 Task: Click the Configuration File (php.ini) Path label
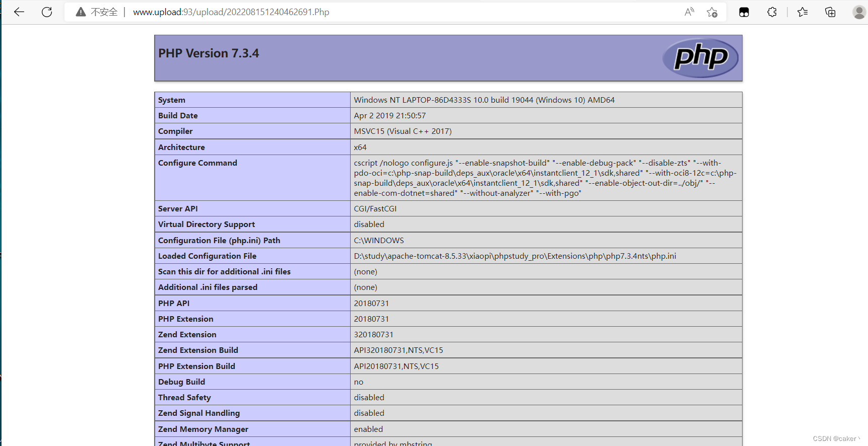[x=219, y=241]
